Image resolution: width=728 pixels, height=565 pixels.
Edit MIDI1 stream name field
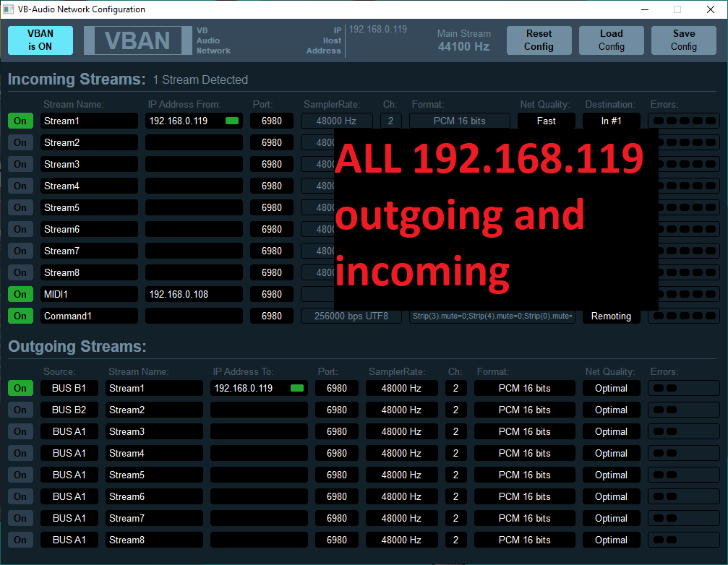pyautogui.click(x=89, y=294)
